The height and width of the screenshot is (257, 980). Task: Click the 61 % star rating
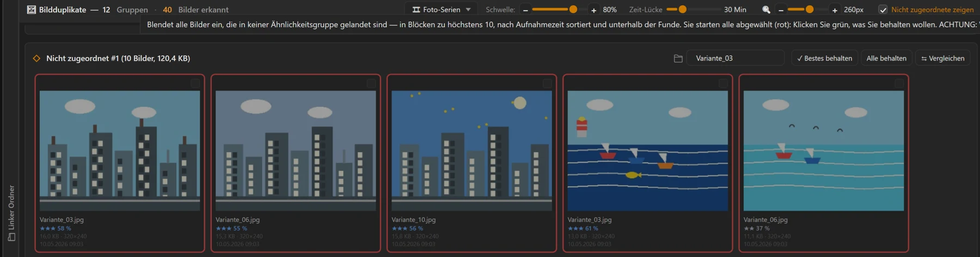(x=583, y=229)
